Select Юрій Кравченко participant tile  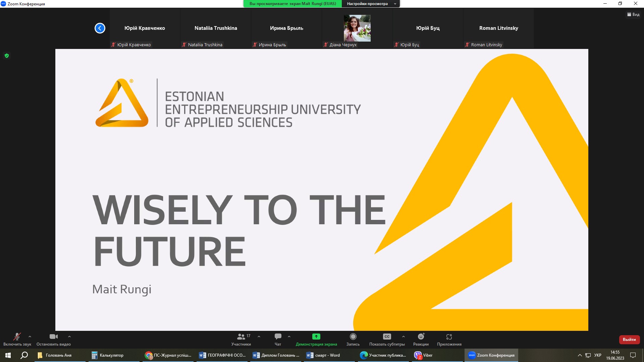[145, 28]
